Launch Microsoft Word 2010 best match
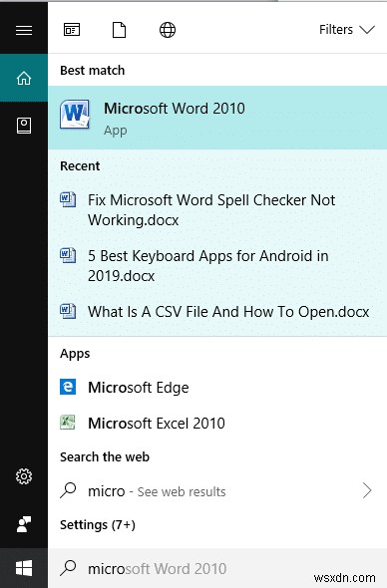This screenshot has width=387, height=588. tap(217, 118)
